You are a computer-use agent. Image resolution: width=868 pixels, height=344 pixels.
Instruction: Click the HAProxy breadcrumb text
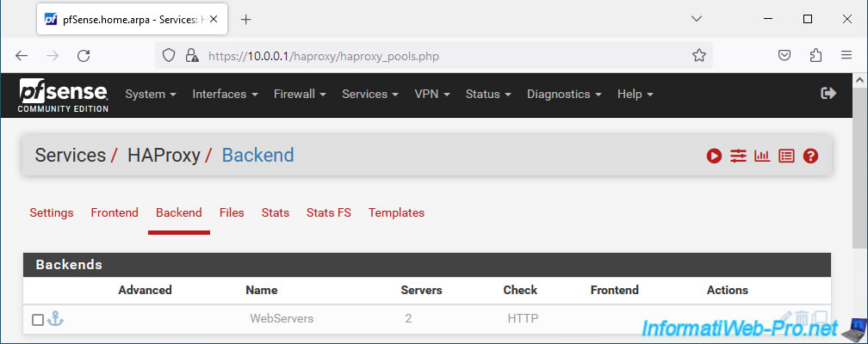click(164, 156)
